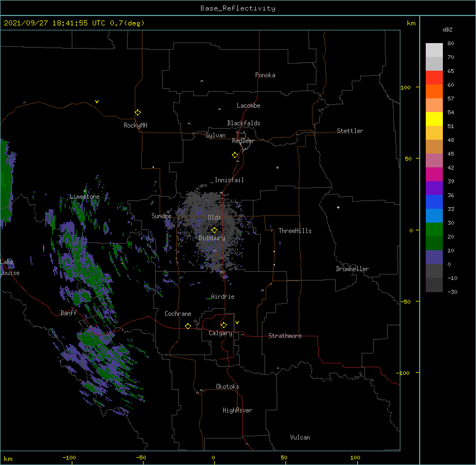The width and height of the screenshot is (476, 465).
Task: Pick the orange 60 dBZ legend swatch
Action: [434, 91]
